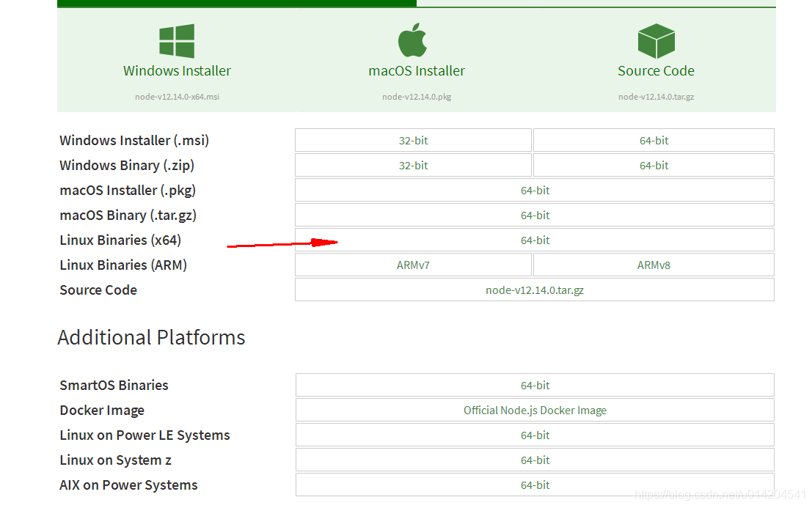Download Windows Installer (.msi) 32-bit
This screenshot has width=812, height=508.
click(x=413, y=140)
